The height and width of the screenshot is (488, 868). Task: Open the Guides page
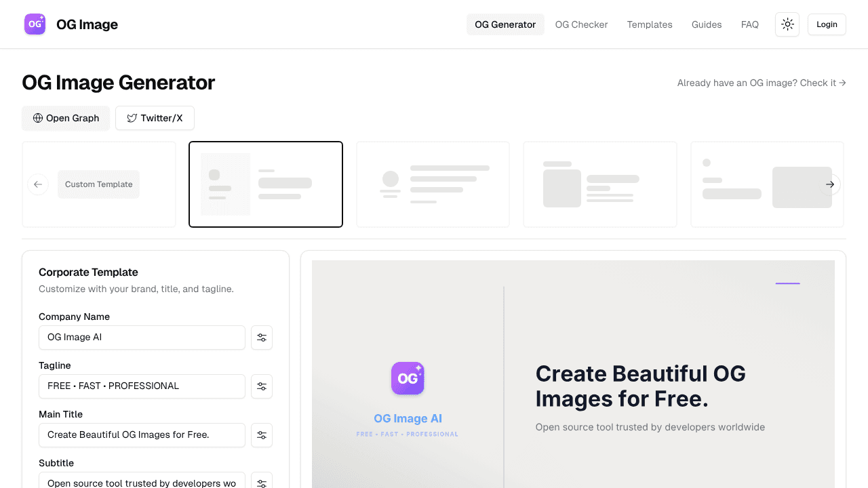tap(707, 24)
